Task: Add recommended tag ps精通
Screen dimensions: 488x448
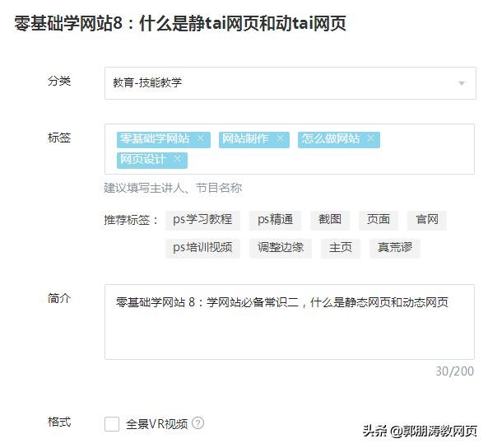Action: coord(275,220)
